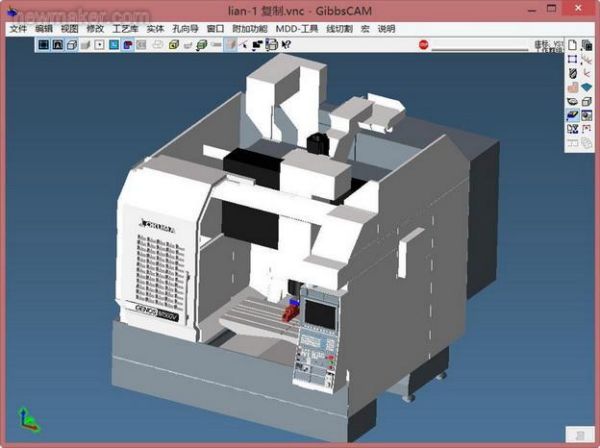Click the red and blue shape icon
The image size is (600, 448).
click(127, 45)
